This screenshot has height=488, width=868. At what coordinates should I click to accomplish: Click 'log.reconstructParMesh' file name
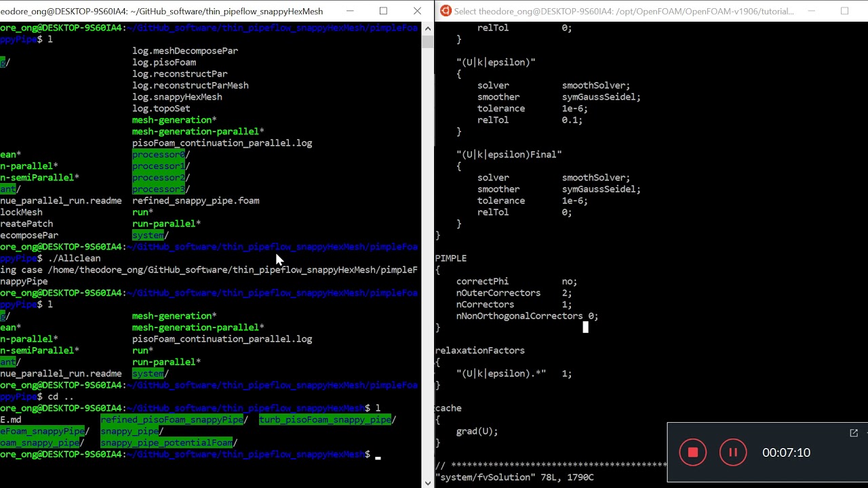(191, 85)
